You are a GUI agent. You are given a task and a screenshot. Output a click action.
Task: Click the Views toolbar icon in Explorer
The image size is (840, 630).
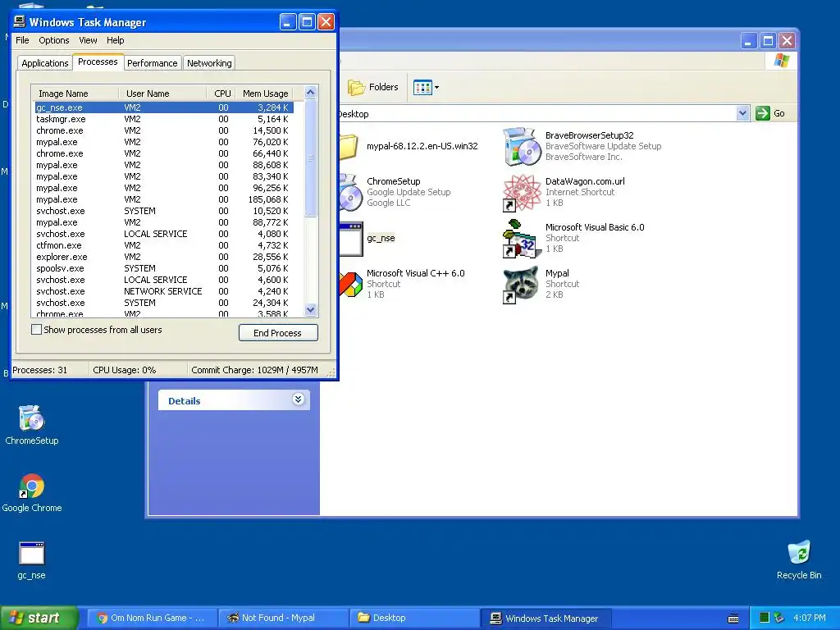coord(422,87)
